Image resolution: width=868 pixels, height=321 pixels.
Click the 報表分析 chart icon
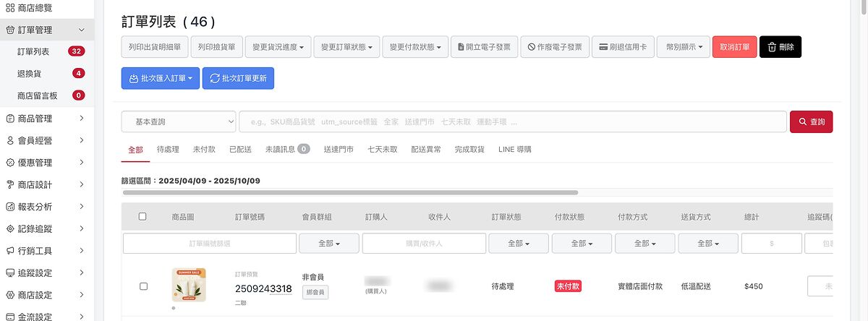tap(10, 207)
